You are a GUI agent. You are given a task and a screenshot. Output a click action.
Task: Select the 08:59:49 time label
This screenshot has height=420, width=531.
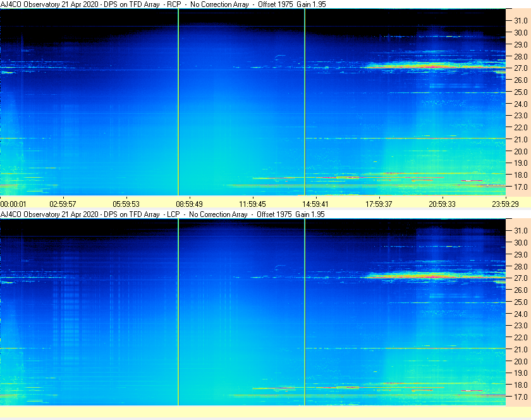189,204
